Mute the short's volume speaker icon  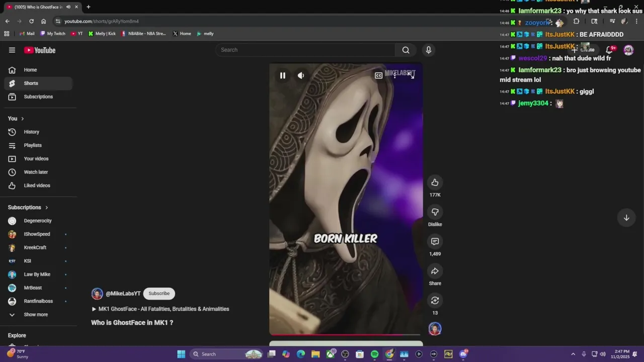point(301,75)
